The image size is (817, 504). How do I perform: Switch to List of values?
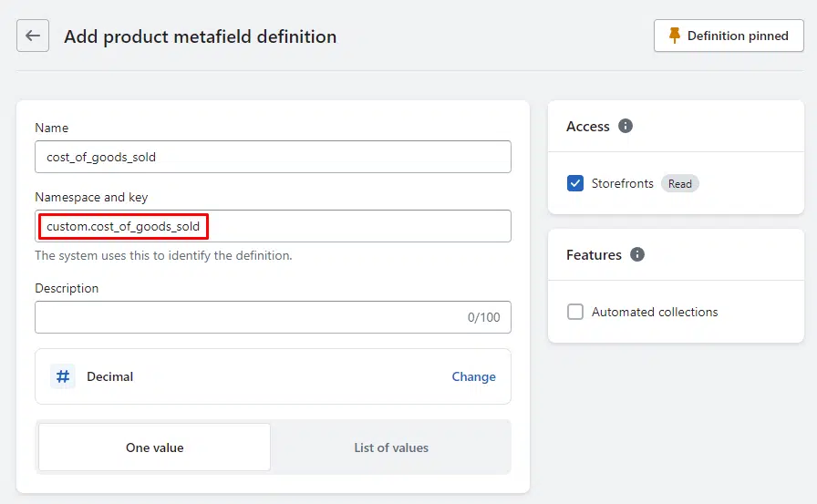click(x=391, y=447)
